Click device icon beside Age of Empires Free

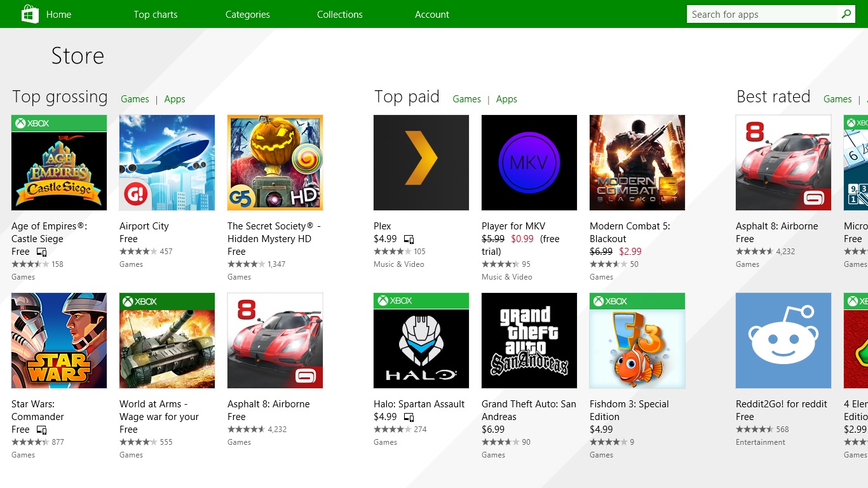click(41, 252)
